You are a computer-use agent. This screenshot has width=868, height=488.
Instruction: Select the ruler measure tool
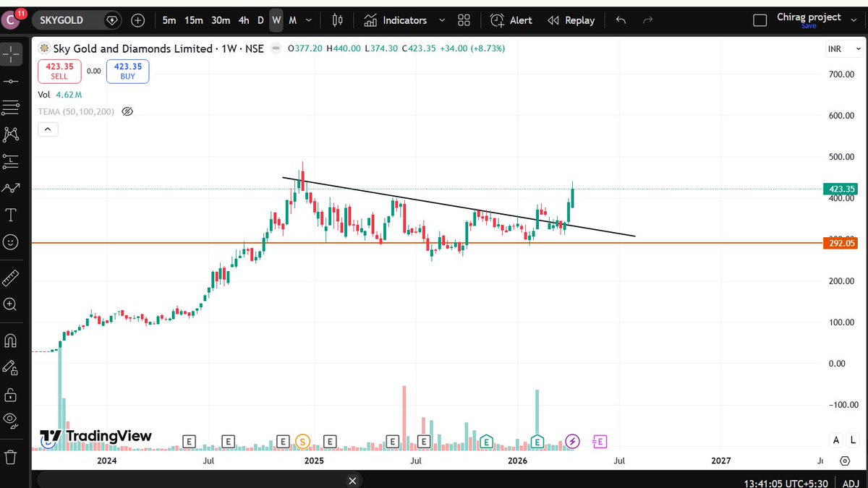11,278
